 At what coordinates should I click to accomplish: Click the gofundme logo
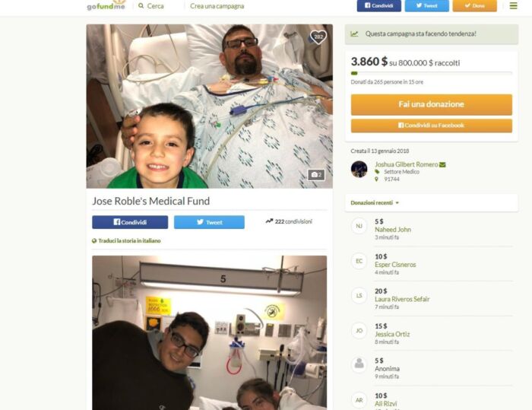tap(106, 5)
